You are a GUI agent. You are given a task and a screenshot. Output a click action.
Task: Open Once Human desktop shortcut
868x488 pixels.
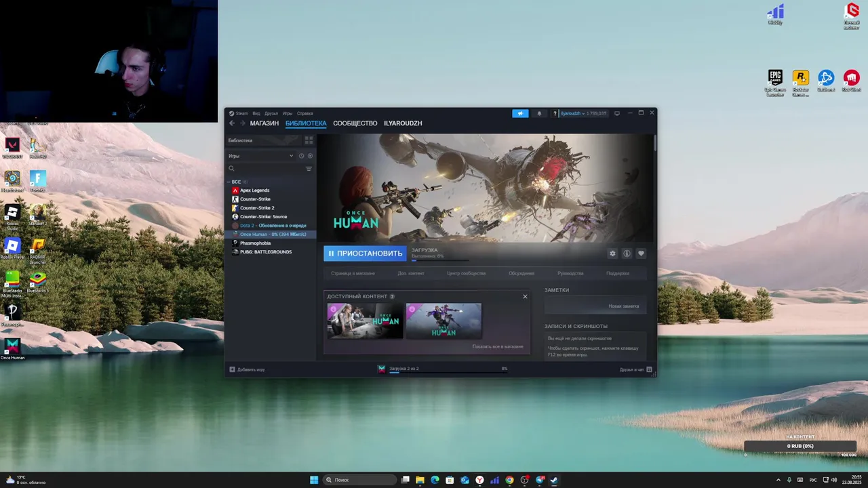12,348
